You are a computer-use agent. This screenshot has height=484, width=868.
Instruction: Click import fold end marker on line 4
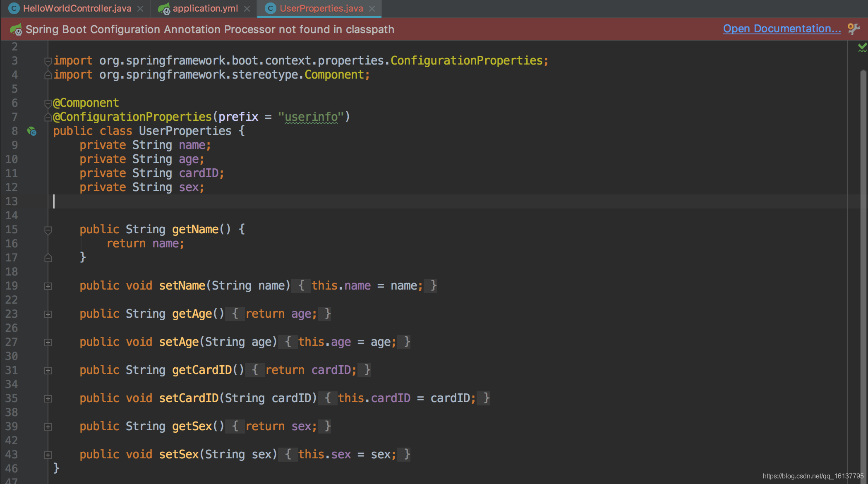[48, 75]
